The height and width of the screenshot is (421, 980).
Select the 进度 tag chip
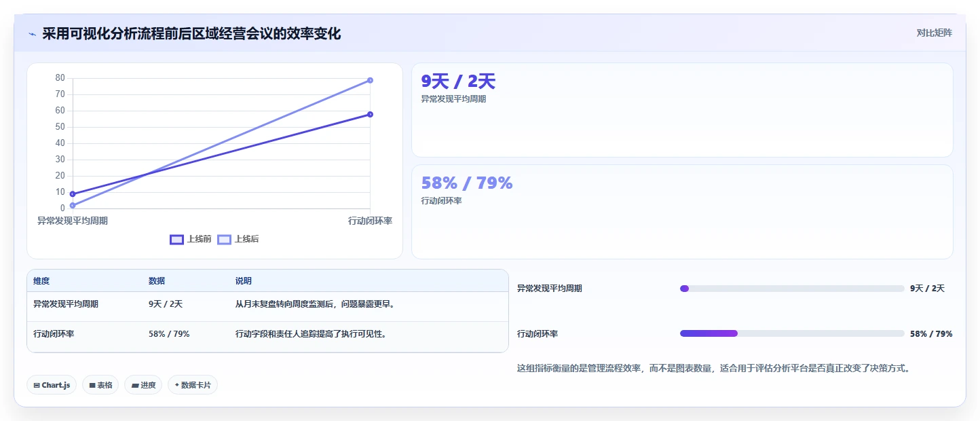[x=143, y=385]
